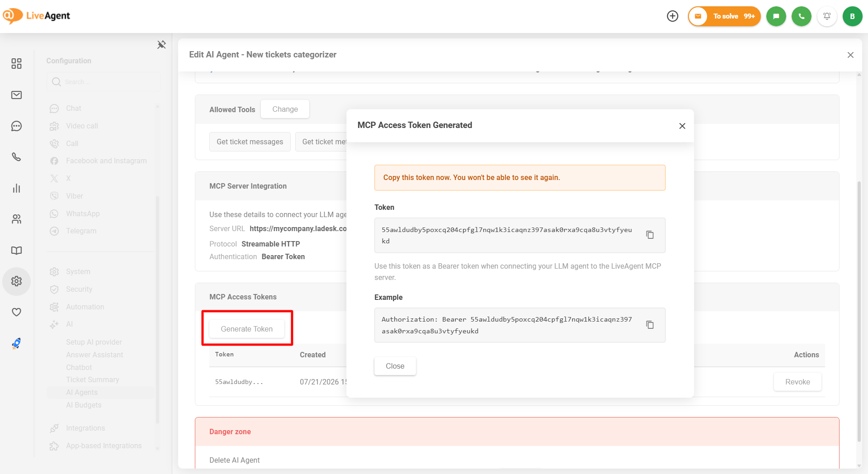Unpin the configuration sidebar pin icon
Screen dimensions: 868x474
click(161, 44)
